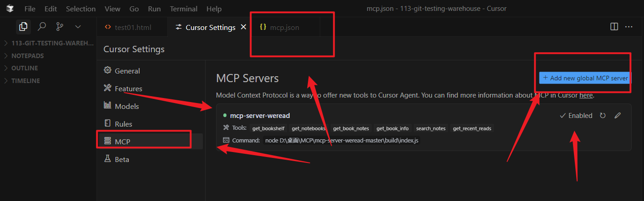The width and height of the screenshot is (644, 201).
Task: Click the Cursor app logo icon
Action: point(10,9)
